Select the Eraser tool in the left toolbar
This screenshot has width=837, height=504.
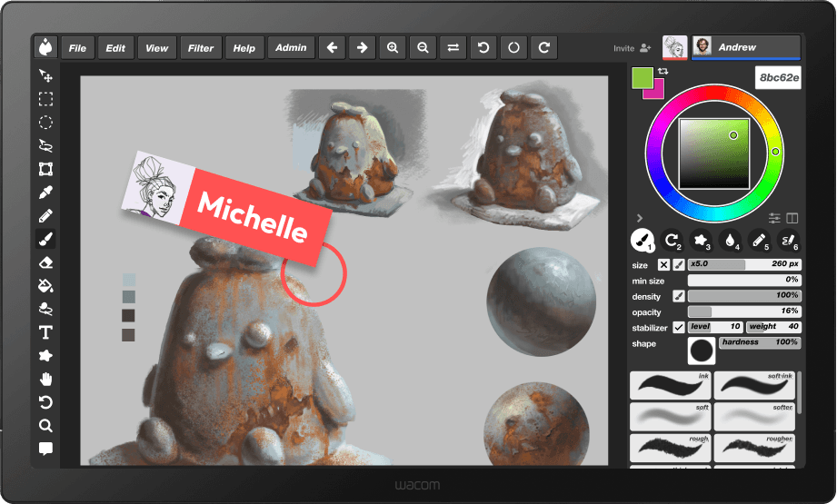[45, 262]
